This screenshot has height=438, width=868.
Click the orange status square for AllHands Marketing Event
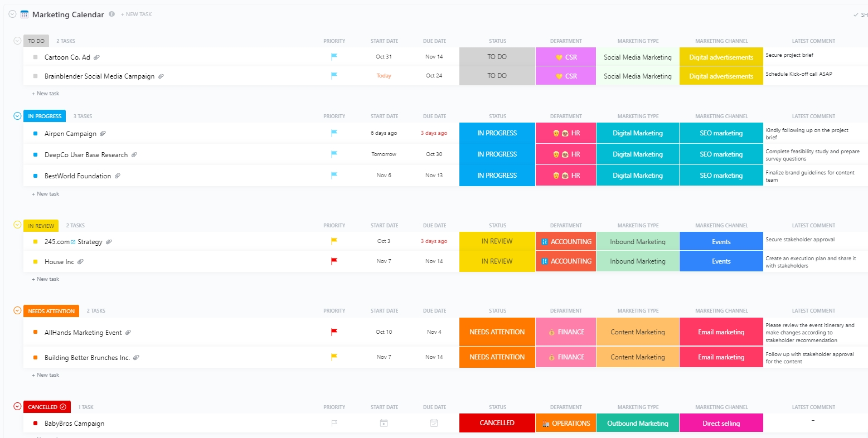tap(36, 333)
